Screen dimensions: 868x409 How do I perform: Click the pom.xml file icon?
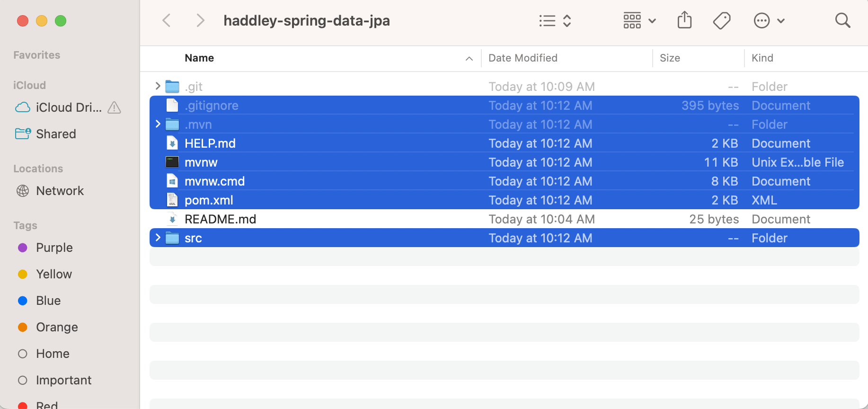pyautogui.click(x=172, y=200)
